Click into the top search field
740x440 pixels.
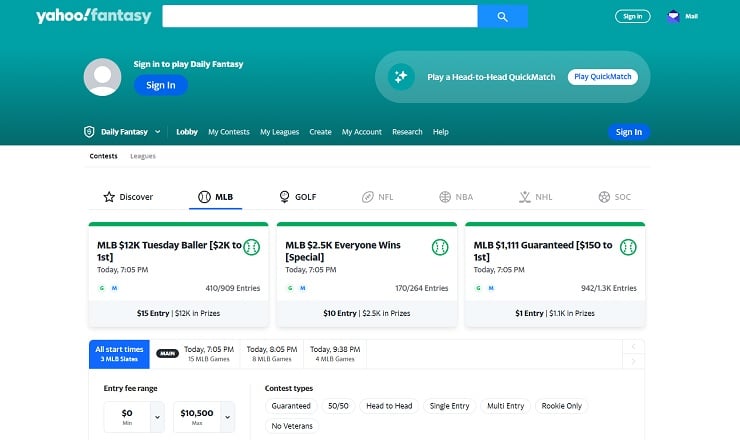[x=320, y=17]
